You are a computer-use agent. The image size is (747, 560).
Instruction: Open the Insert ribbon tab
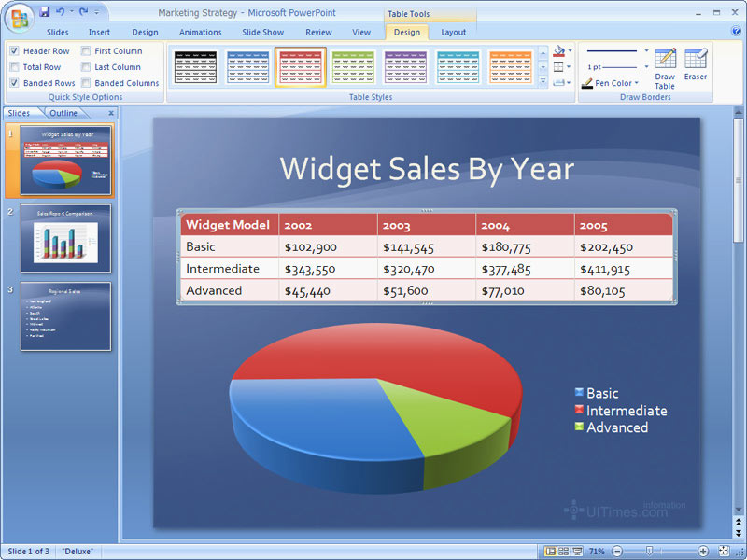99,32
